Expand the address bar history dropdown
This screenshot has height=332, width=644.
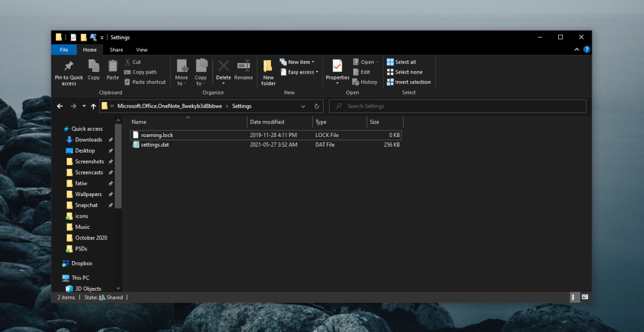[303, 106]
